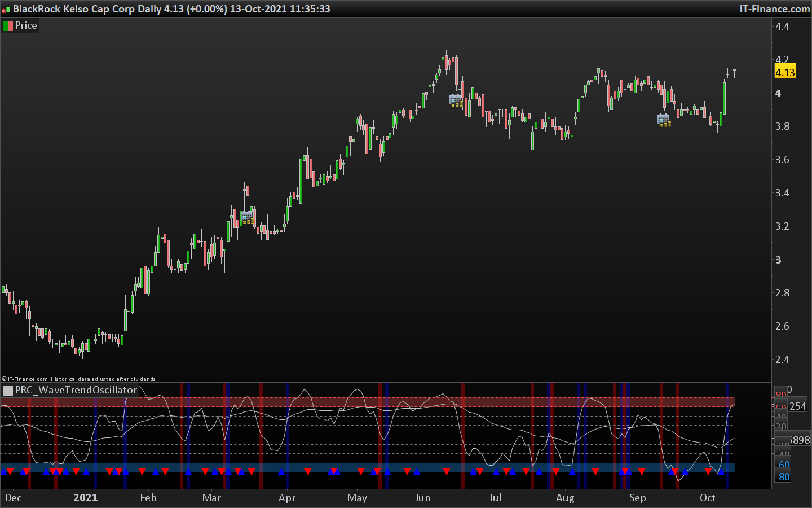
Task: Select the 3.6 price axis label
Action: point(782,160)
